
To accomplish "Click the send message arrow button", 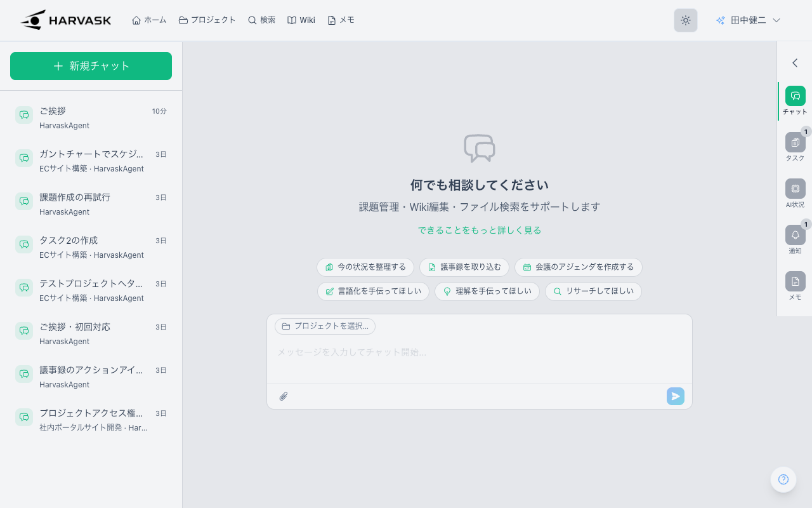I will click(675, 396).
